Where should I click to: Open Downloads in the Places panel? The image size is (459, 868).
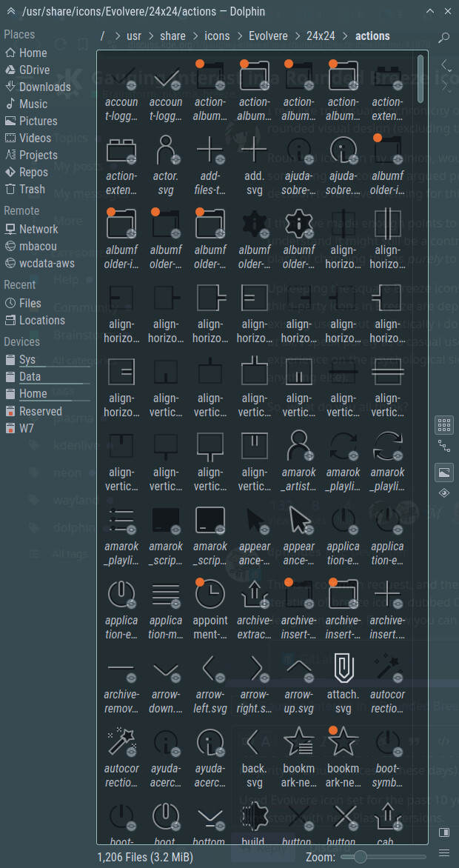[x=44, y=87]
